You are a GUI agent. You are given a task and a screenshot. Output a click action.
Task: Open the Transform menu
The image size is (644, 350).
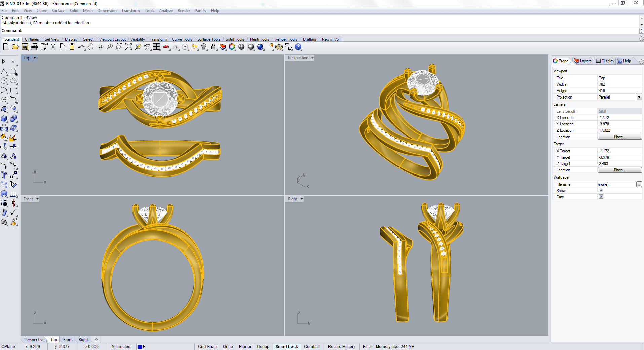pos(130,11)
